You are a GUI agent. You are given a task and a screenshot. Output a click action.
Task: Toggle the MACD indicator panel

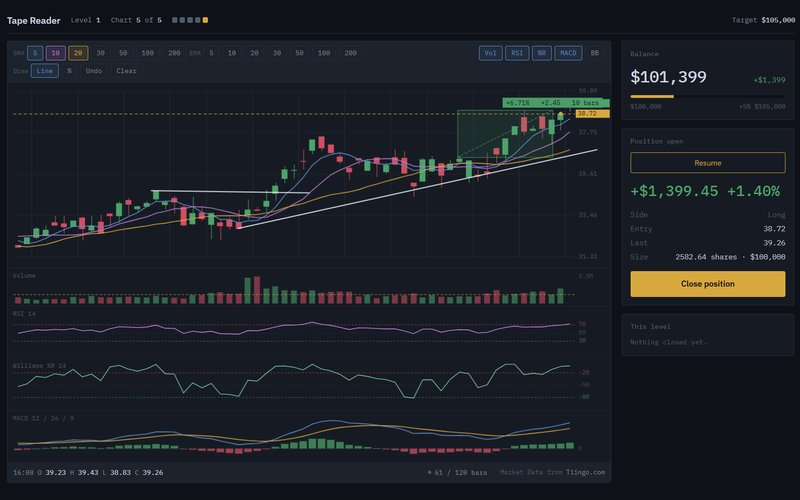(x=568, y=53)
